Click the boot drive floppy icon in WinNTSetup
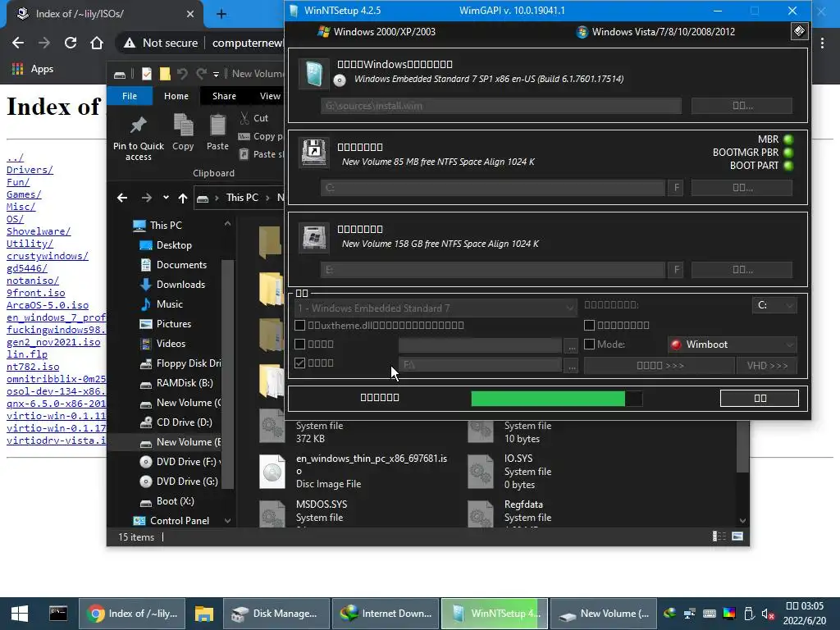840x630 pixels. tap(314, 153)
